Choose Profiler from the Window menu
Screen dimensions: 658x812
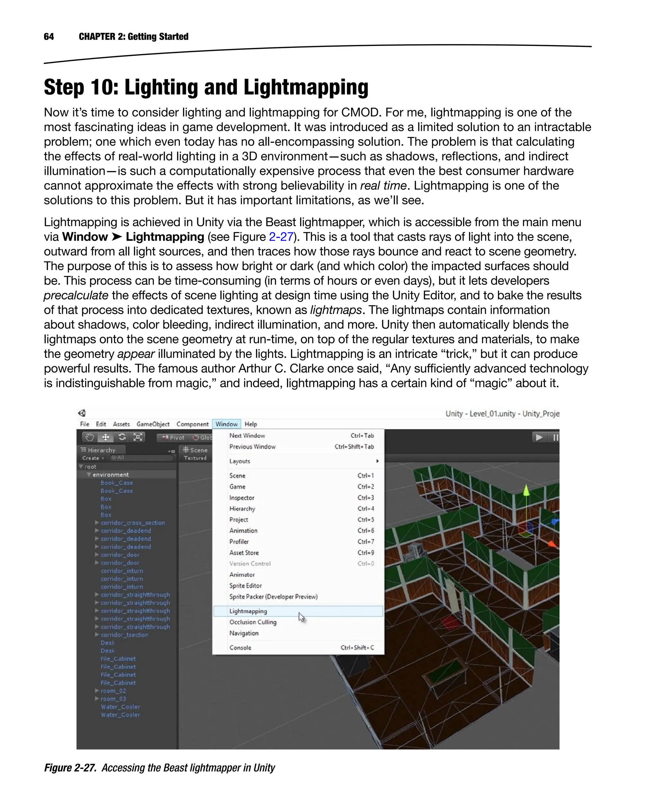298,542
